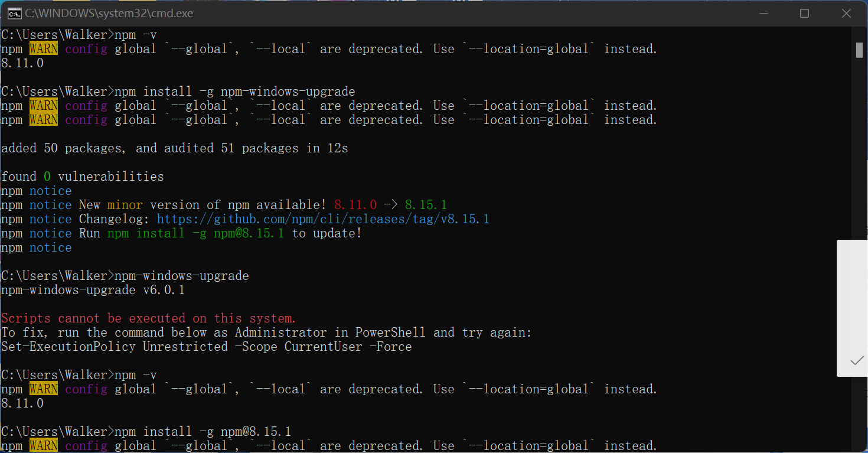Click the window title C:\WINDOWS\system32\cmd.exe
This screenshot has width=868, height=453.
(109, 13)
